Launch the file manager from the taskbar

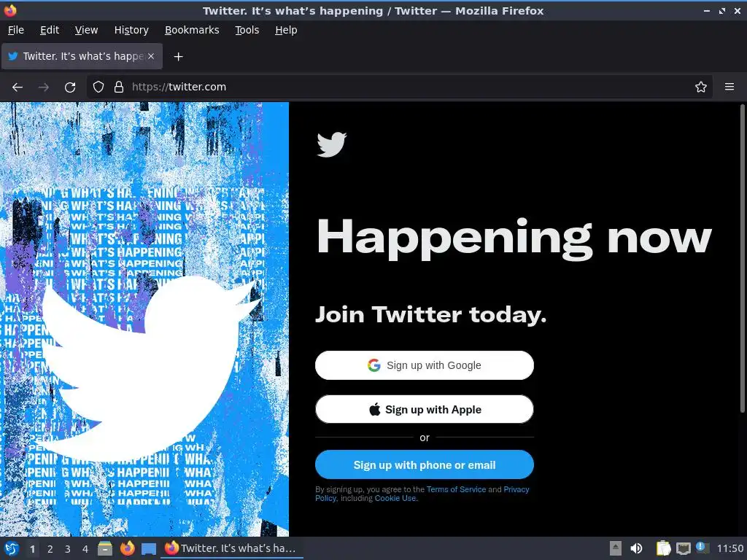[x=105, y=548]
